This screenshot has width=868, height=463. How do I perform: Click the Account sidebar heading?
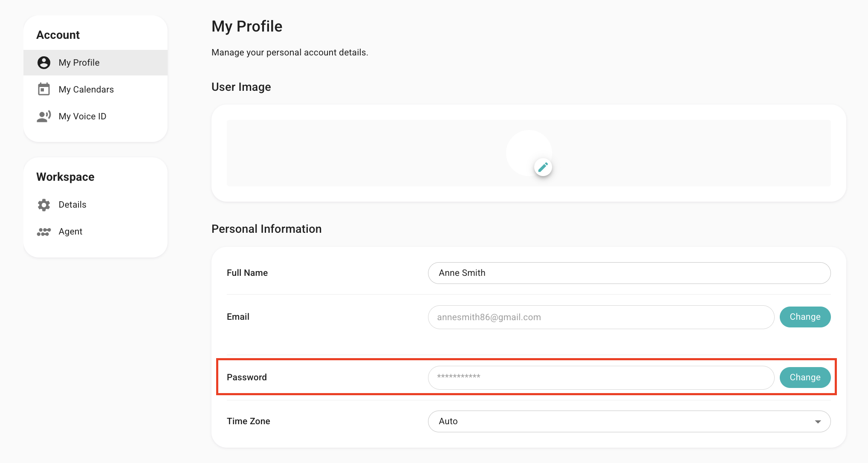pyautogui.click(x=58, y=35)
